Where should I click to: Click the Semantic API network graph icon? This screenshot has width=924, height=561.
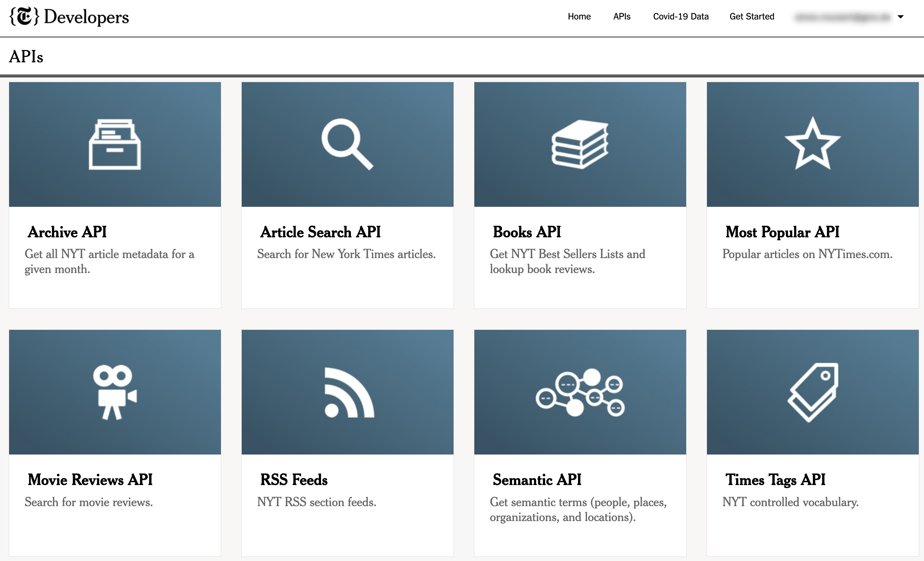pos(580,392)
